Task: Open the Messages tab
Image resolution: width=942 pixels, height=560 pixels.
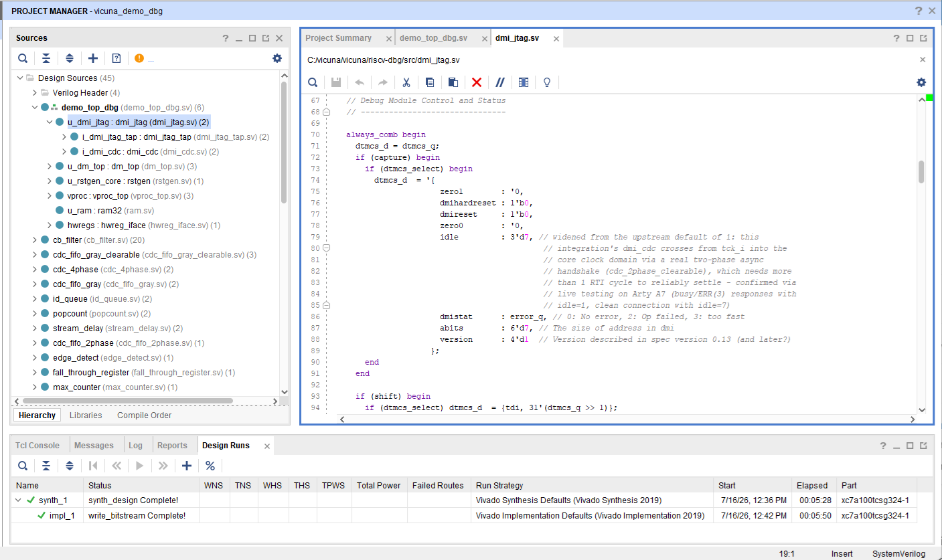Action: (x=94, y=446)
